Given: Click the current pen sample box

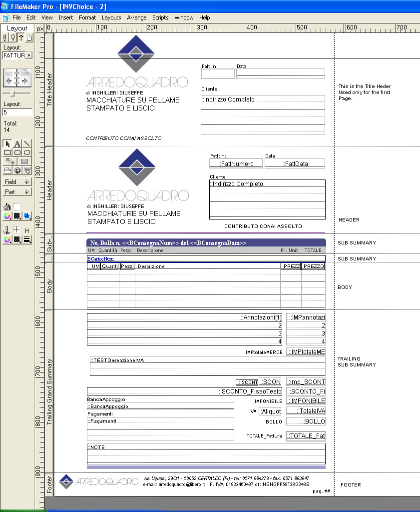Looking at the screenshot, I should [16, 229].
